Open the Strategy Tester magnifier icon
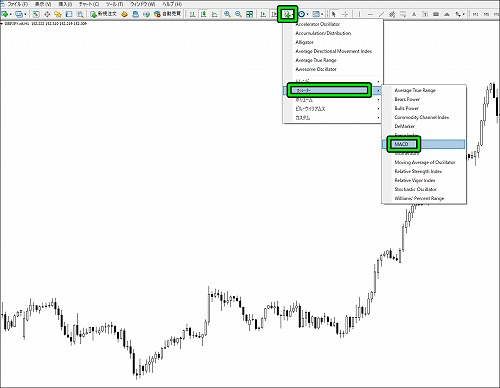This screenshot has height=388, width=500. [x=80, y=14]
